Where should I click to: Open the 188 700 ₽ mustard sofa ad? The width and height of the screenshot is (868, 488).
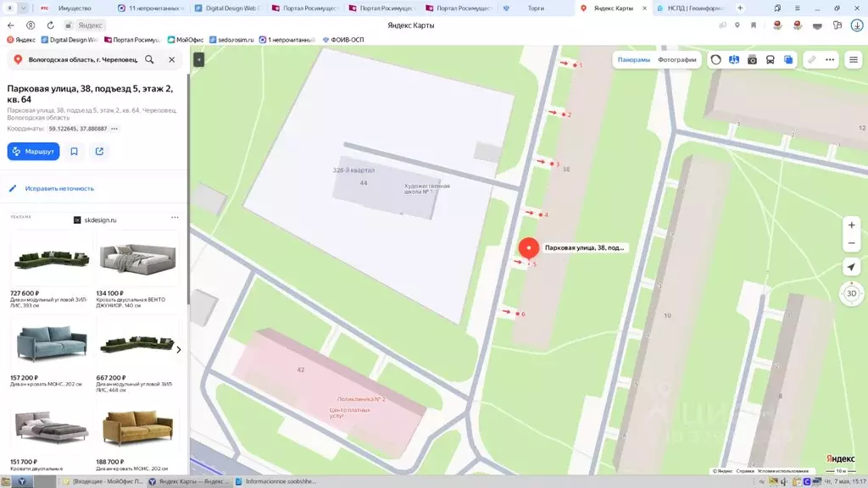(x=137, y=437)
